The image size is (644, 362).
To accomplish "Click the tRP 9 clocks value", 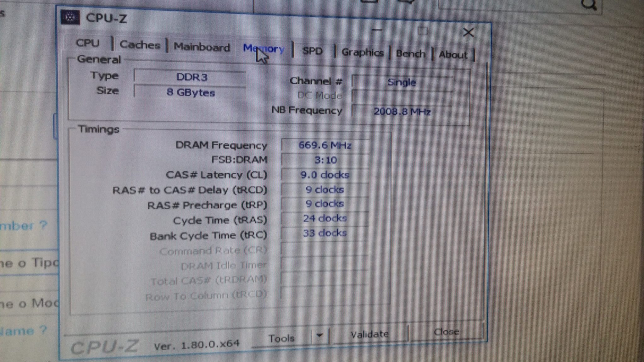I will point(325,204).
